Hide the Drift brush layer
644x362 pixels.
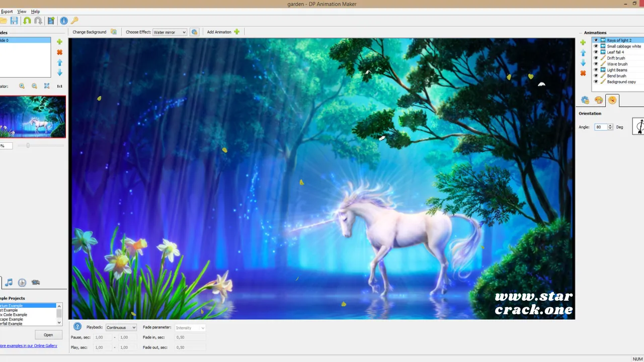pyautogui.click(x=596, y=58)
